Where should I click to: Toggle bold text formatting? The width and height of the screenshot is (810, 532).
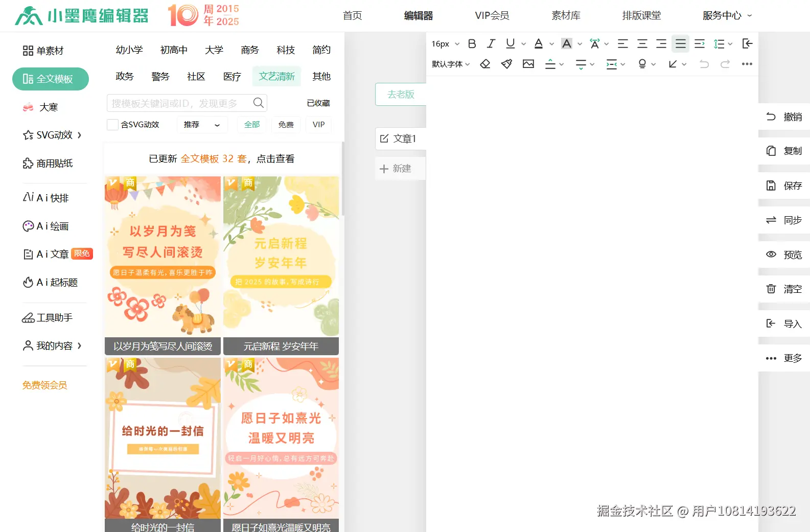pyautogui.click(x=472, y=44)
